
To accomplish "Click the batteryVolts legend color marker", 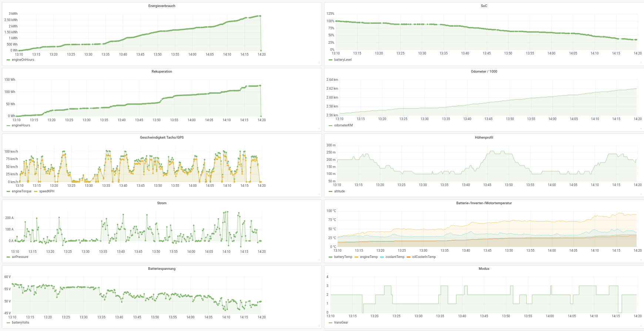I will (x=9, y=322).
